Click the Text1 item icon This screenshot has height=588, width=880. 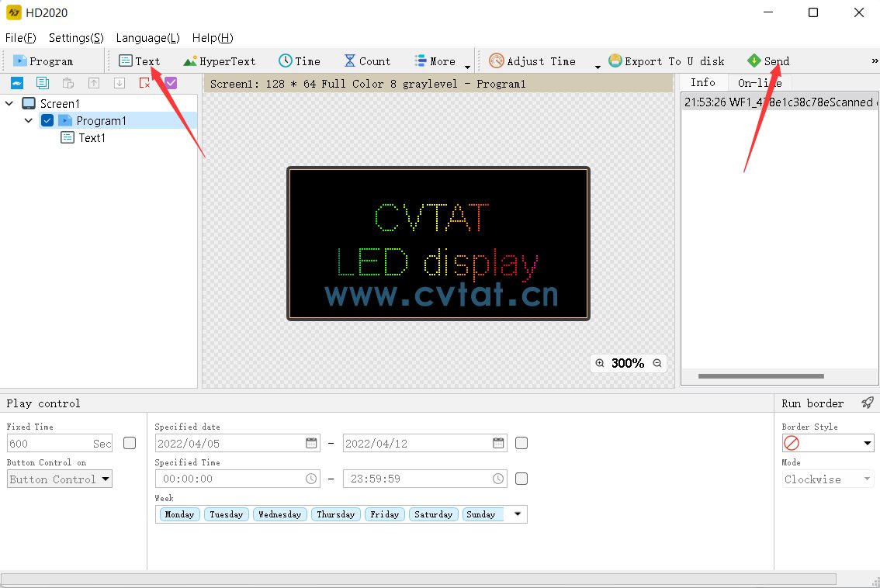[68, 137]
